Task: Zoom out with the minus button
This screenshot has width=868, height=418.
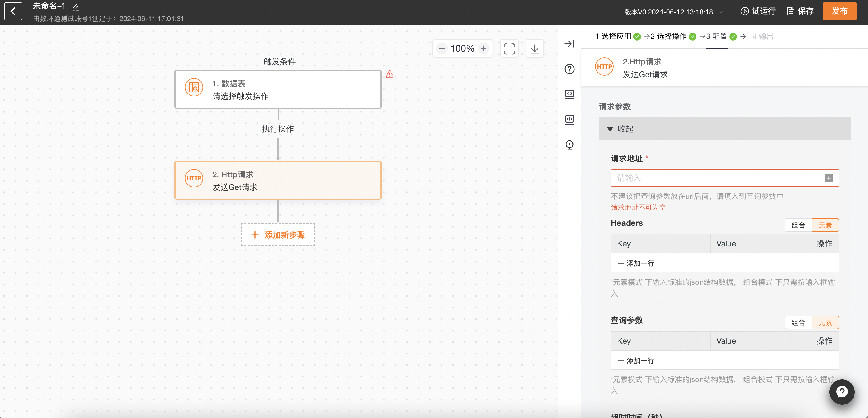Action: pyautogui.click(x=442, y=49)
